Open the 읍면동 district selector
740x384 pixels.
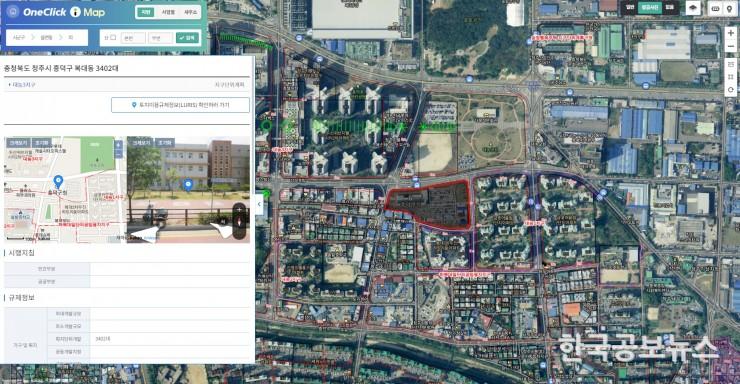point(46,38)
